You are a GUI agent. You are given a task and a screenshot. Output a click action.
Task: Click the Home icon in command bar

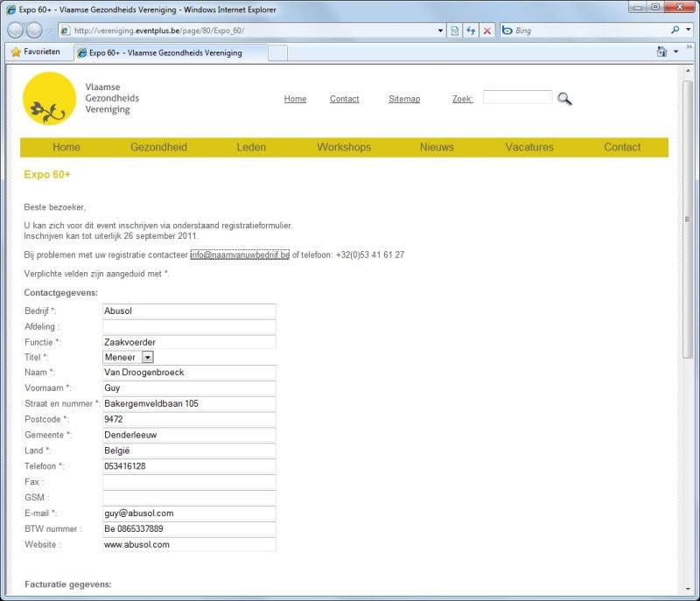pos(662,52)
